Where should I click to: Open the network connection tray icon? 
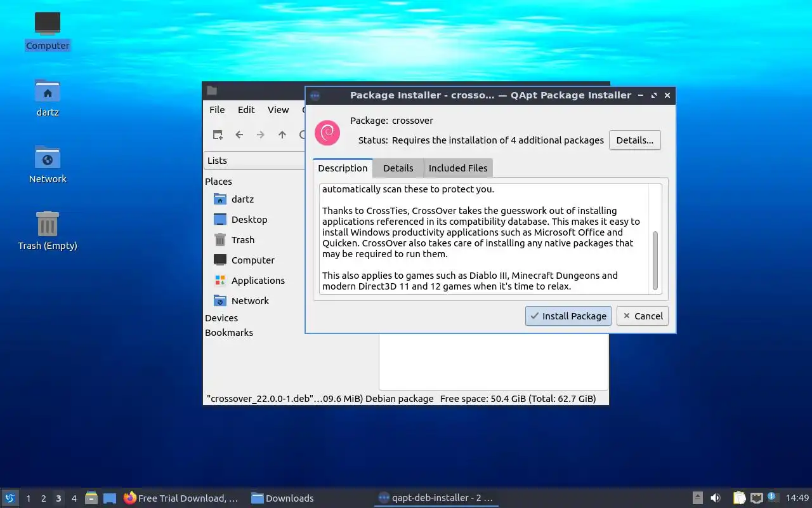pos(757,498)
